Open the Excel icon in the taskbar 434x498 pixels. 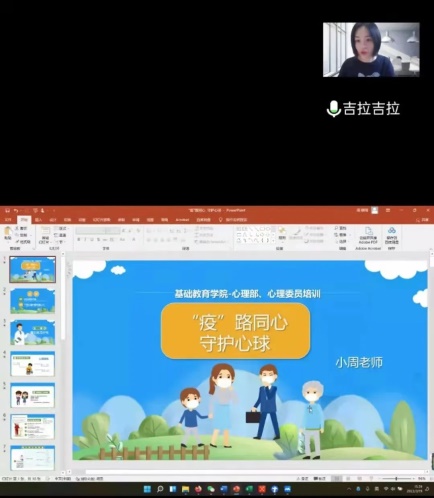click(249, 489)
